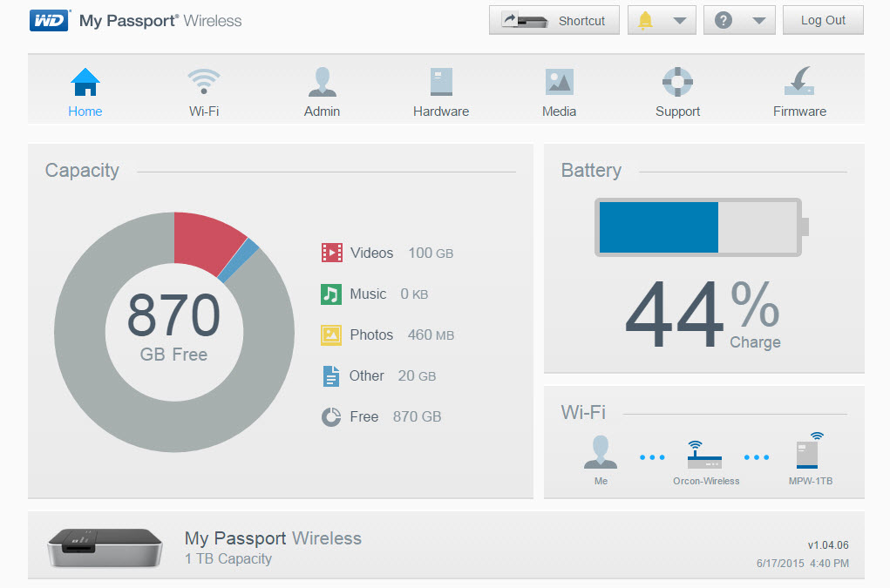Select the Media menu label
Screen dimensions: 890x588
point(559,112)
